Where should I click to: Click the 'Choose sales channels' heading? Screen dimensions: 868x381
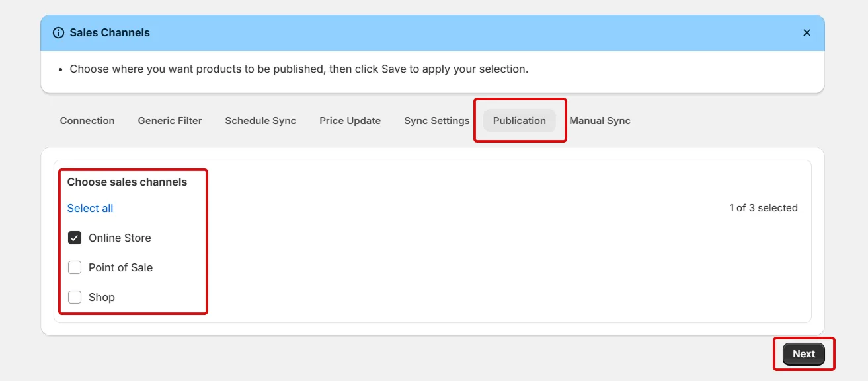pos(127,182)
